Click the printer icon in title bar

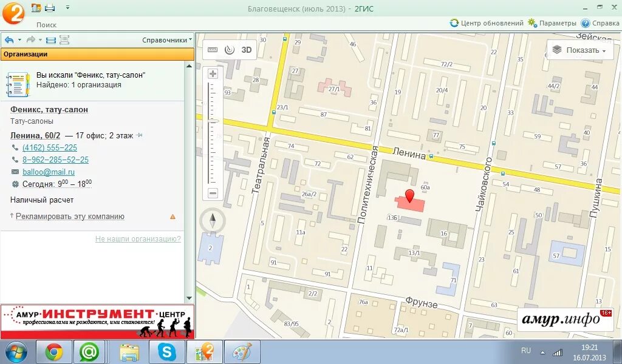50,7
